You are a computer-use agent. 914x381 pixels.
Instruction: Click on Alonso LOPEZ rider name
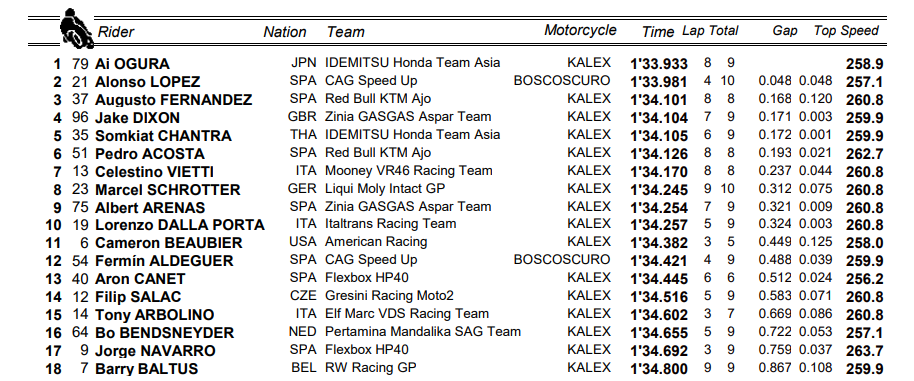coord(147,82)
